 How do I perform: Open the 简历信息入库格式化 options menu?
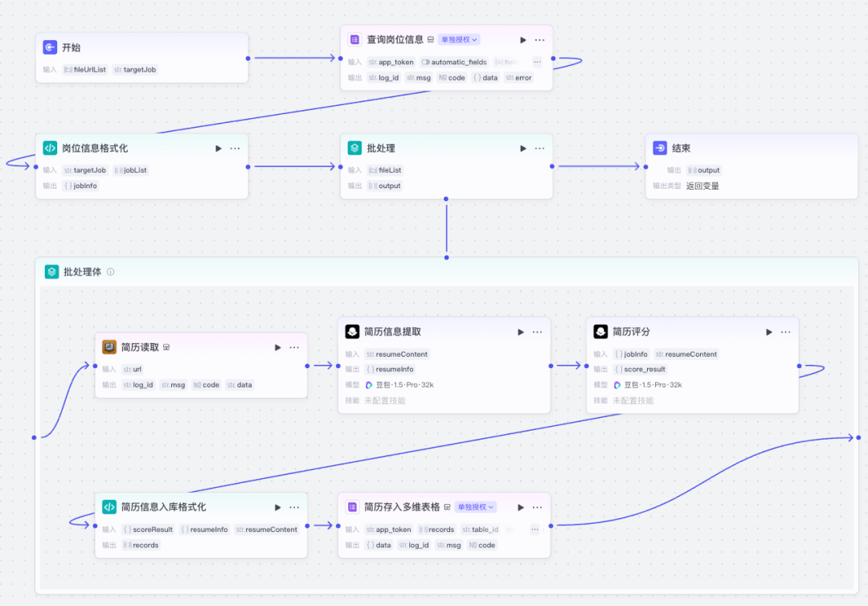294,507
